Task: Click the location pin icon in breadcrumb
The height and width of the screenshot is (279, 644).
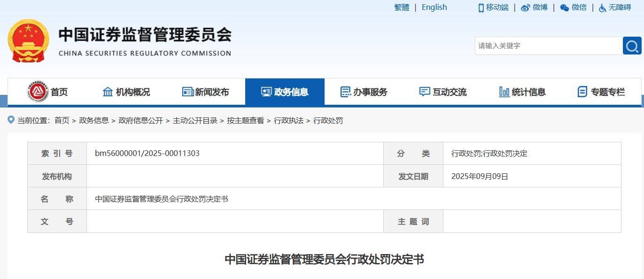Action: coord(11,120)
